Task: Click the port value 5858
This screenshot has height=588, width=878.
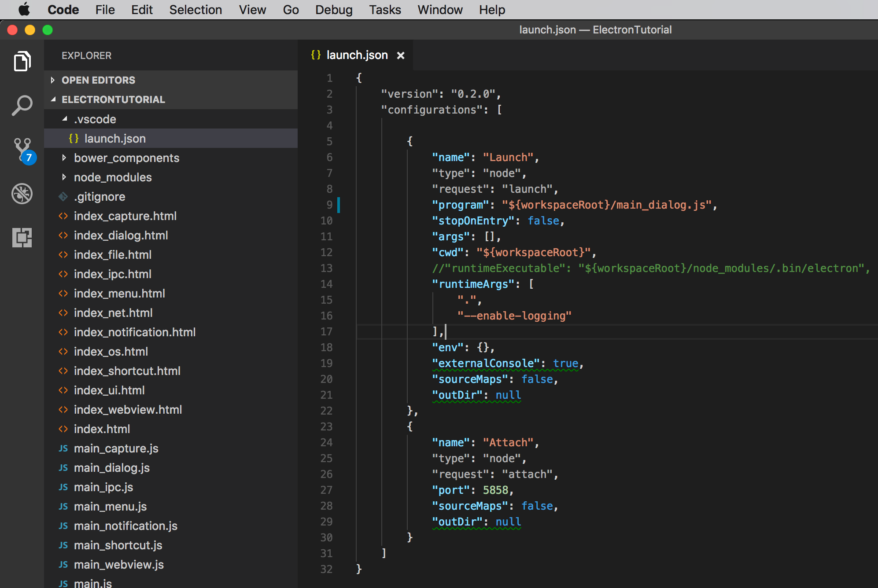Action: [x=495, y=490]
